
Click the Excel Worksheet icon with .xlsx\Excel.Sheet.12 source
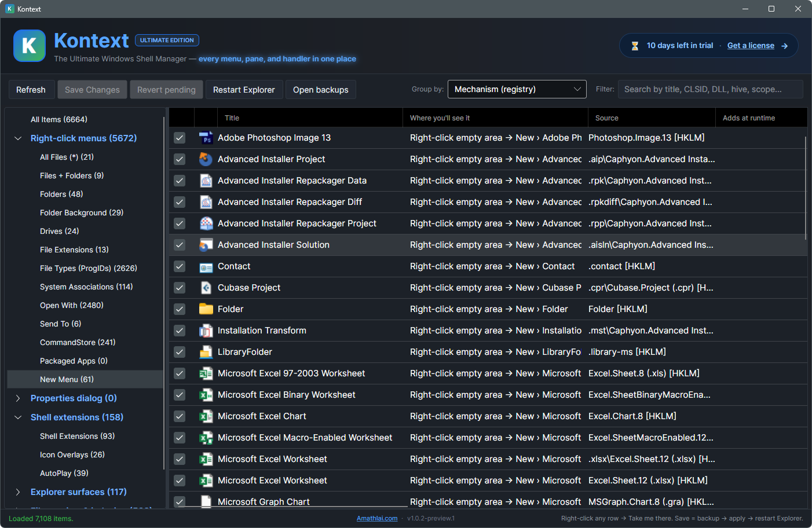pos(206,459)
